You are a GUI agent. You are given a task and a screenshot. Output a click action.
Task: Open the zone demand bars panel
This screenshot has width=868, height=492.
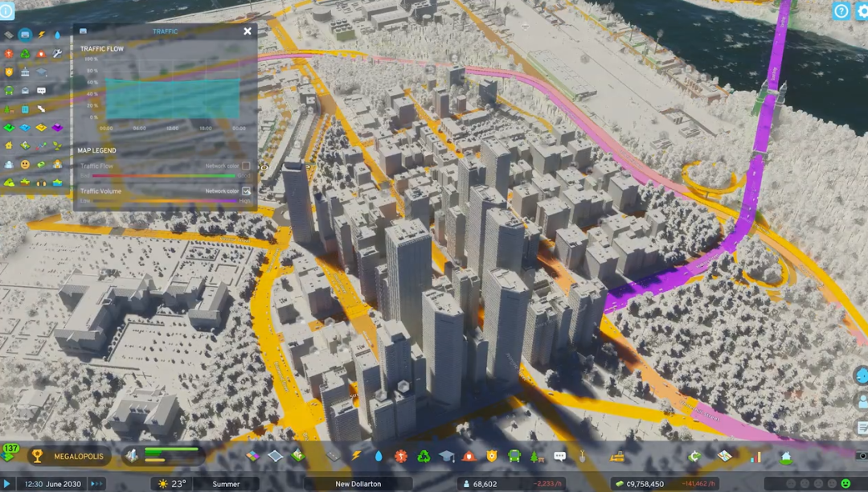tap(163, 456)
